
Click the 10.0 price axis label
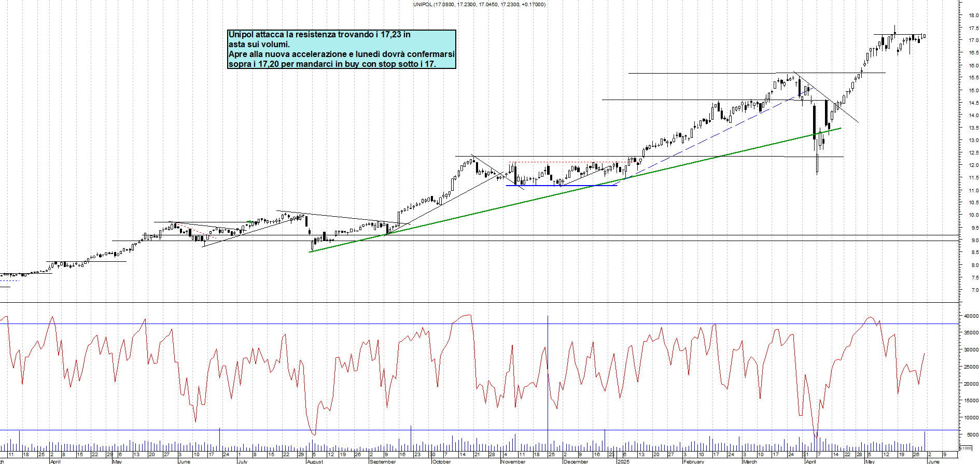tap(973, 215)
